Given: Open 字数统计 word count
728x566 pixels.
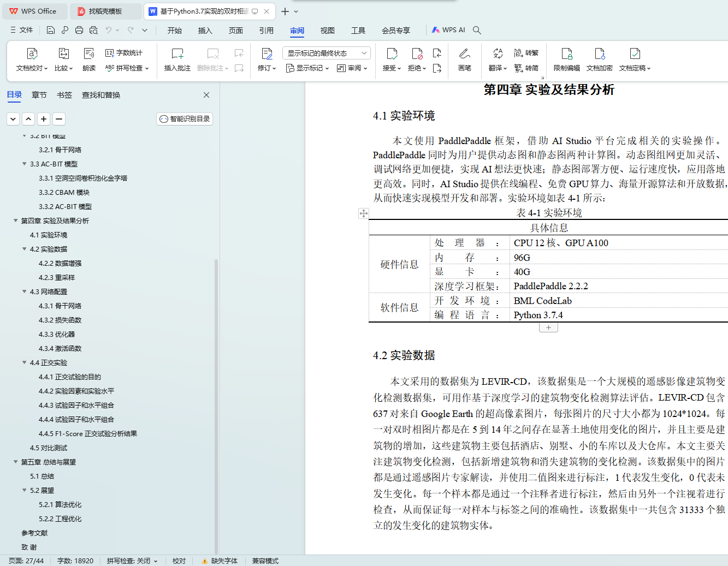Looking at the screenshot, I should 124,53.
